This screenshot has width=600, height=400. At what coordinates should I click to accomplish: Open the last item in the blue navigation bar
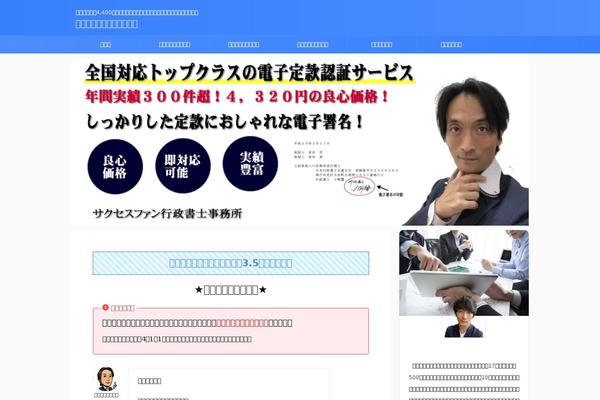[451, 44]
